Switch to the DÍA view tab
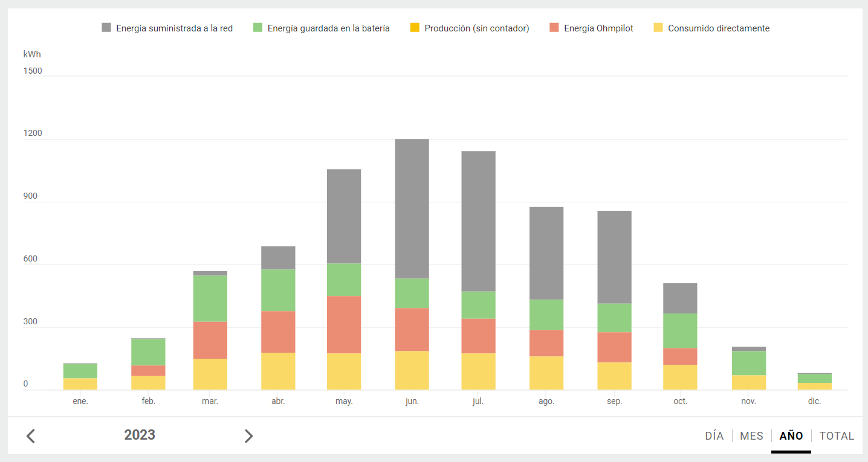 (x=714, y=436)
